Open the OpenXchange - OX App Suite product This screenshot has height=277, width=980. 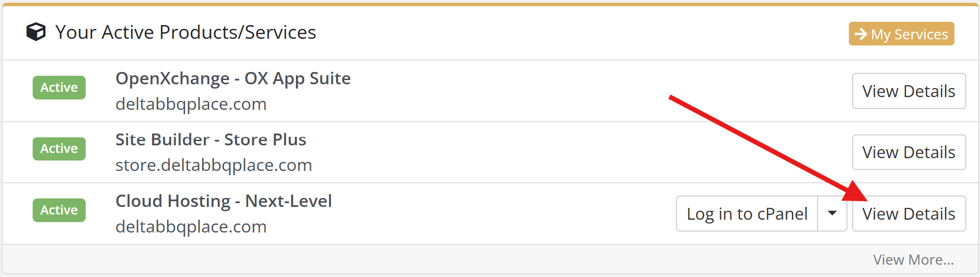tap(233, 79)
